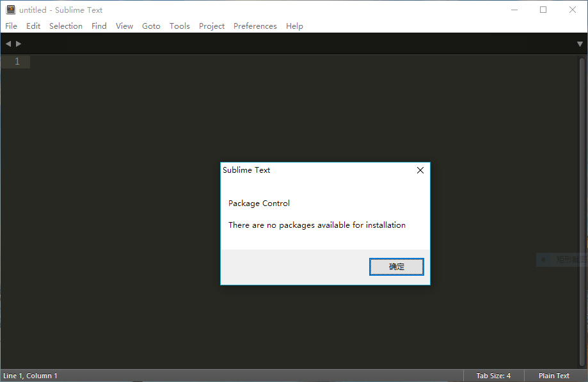
Task: Click the 确定 button in the dialog
Action: [x=397, y=267]
